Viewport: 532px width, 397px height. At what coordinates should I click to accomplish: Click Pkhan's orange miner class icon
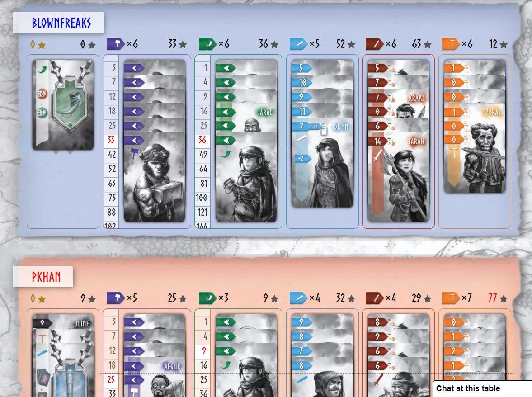coord(451,298)
